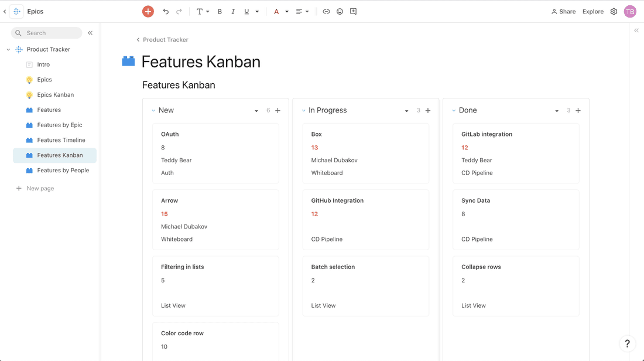This screenshot has width=644, height=361.
Task: Click inside the sidebar Search field
Action: (47, 33)
